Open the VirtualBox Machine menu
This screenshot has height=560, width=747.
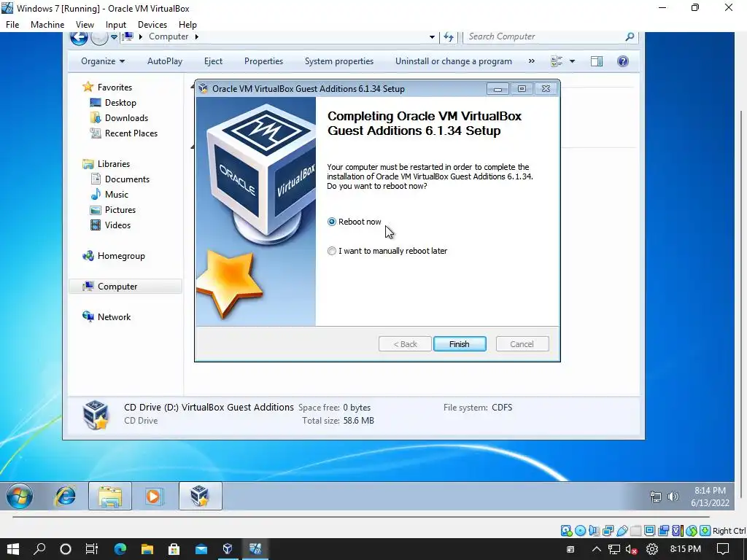tap(47, 25)
